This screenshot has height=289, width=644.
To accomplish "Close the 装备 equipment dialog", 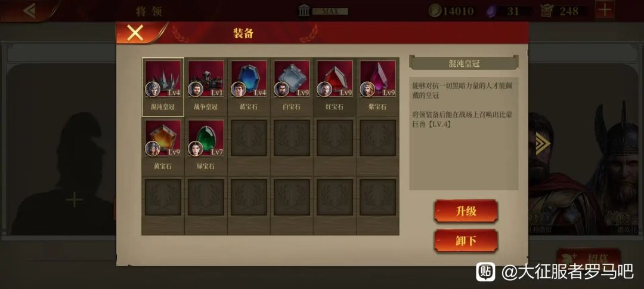I will coord(135,33).
